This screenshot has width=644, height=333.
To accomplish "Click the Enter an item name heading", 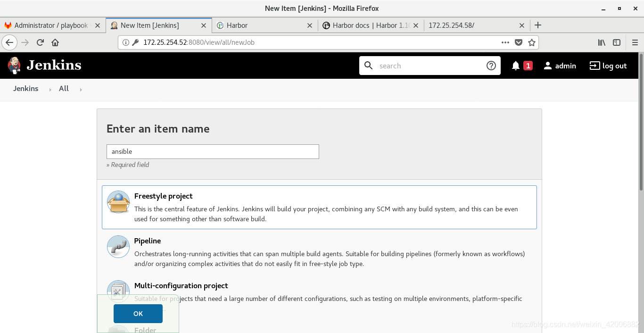I will (x=158, y=129).
